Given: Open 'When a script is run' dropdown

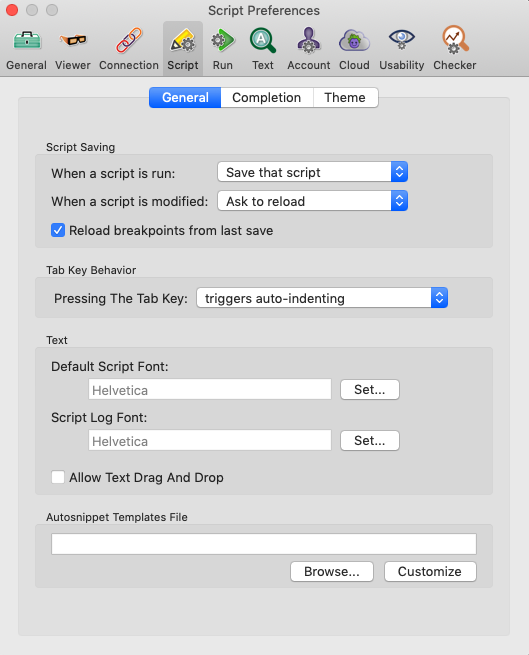Looking at the screenshot, I should pos(313,172).
